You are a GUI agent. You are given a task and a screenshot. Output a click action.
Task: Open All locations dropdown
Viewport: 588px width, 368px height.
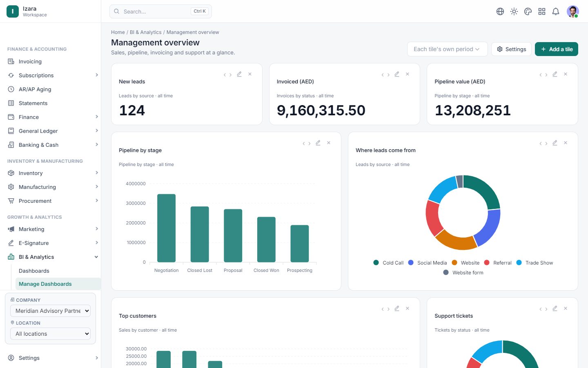[50, 334]
